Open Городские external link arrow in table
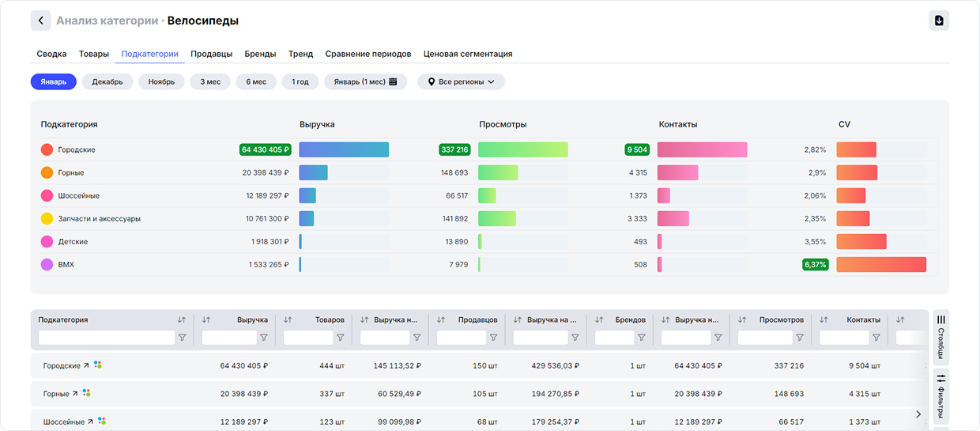This screenshot has width=980, height=431. (87, 366)
